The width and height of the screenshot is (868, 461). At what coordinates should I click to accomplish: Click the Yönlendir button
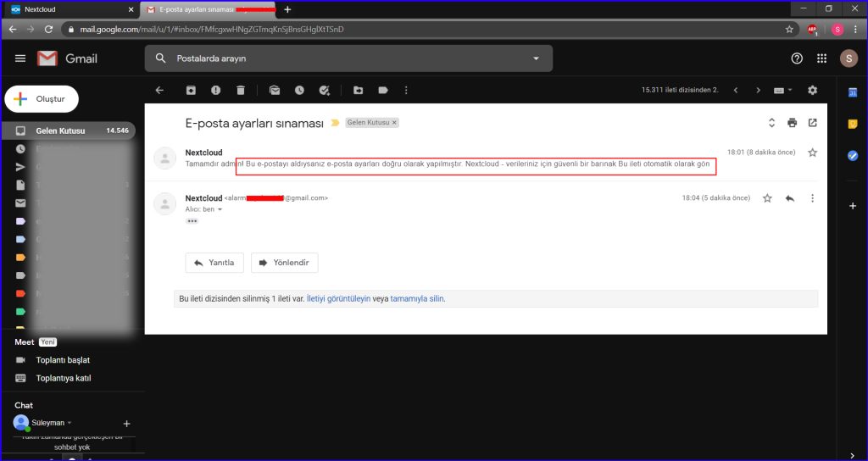(285, 263)
